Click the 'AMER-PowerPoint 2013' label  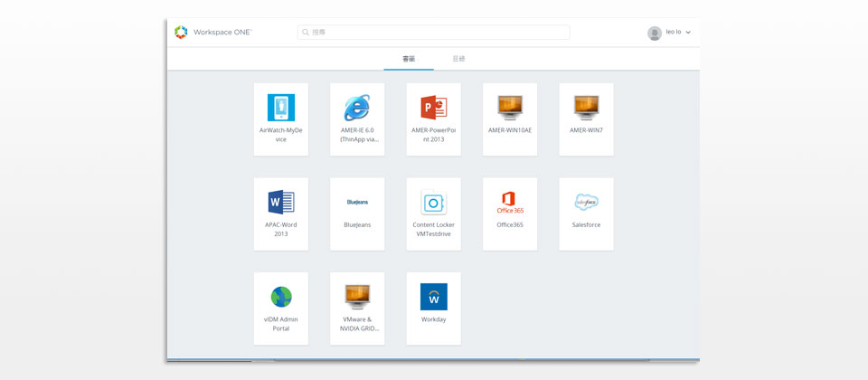[433, 135]
